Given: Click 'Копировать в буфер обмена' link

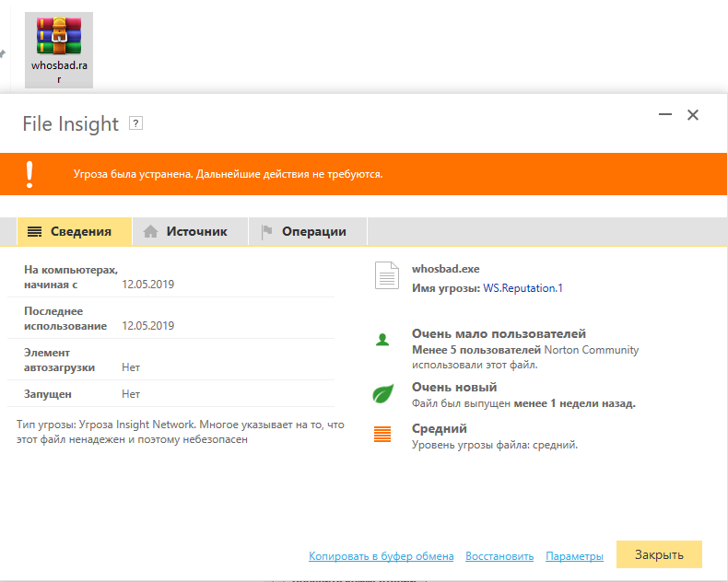Looking at the screenshot, I should pyautogui.click(x=382, y=556).
